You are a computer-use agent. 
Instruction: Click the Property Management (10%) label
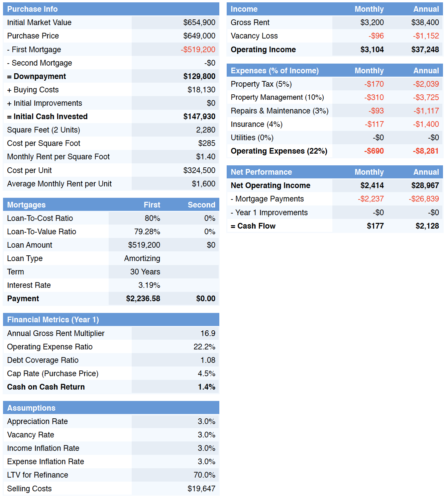277,97
